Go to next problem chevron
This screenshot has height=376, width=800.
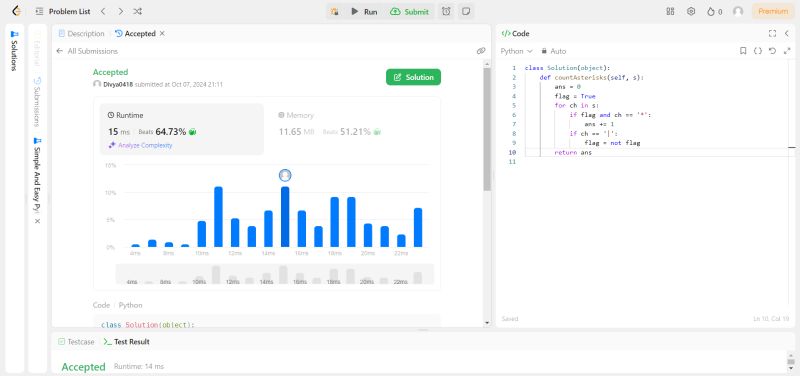click(x=120, y=11)
